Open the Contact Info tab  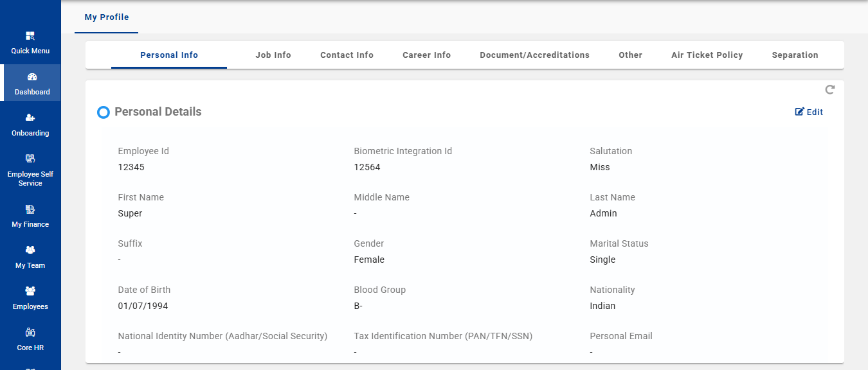coord(347,55)
